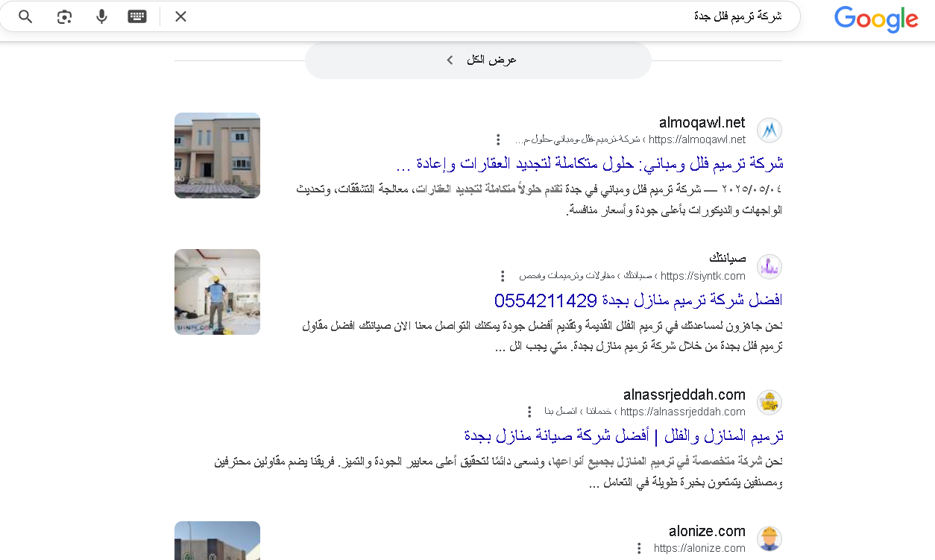Open the result titled with 0554211429
Image resolution: width=935 pixels, height=560 pixels.
coord(638,301)
